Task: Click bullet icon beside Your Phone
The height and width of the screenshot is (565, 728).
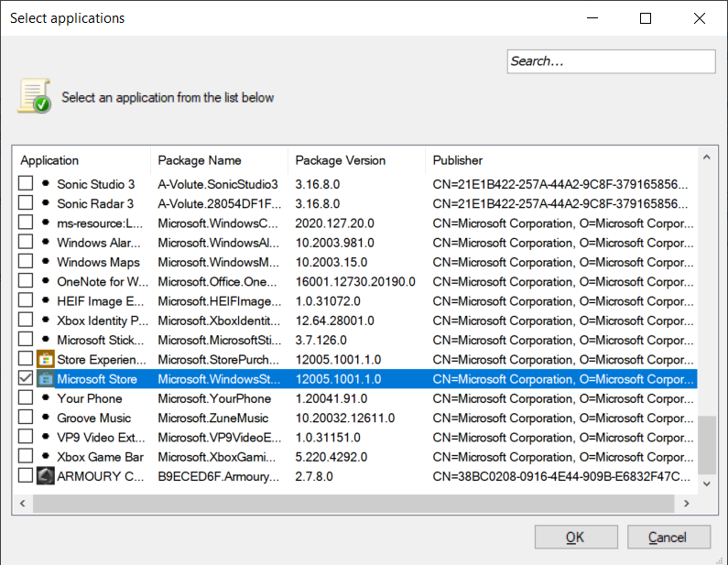Action: coord(46,397)
